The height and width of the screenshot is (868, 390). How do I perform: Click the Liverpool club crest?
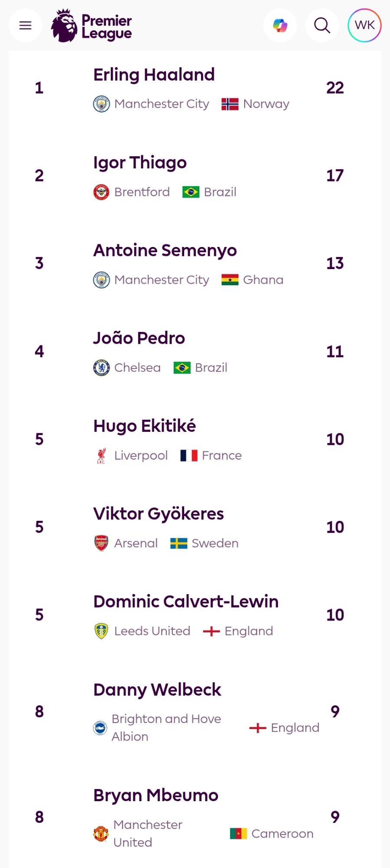point(101,456)
